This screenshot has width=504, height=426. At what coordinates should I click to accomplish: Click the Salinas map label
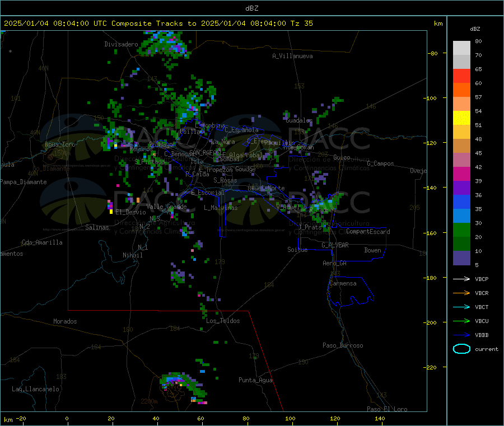(97, 227)
